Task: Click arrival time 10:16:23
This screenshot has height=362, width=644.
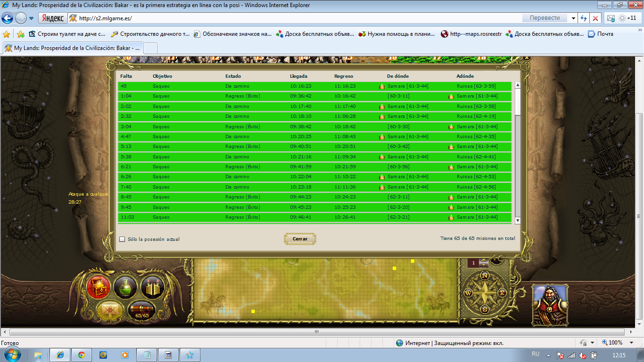Action: (301, 86)
